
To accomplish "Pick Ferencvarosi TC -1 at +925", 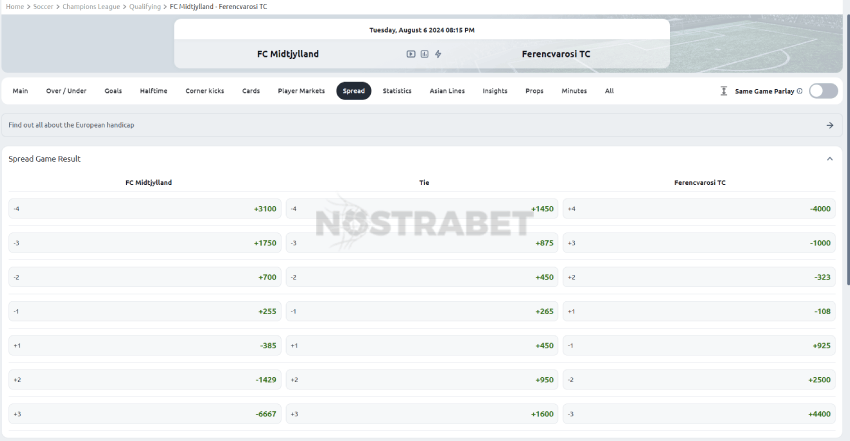I will click(x=699, y=345).
